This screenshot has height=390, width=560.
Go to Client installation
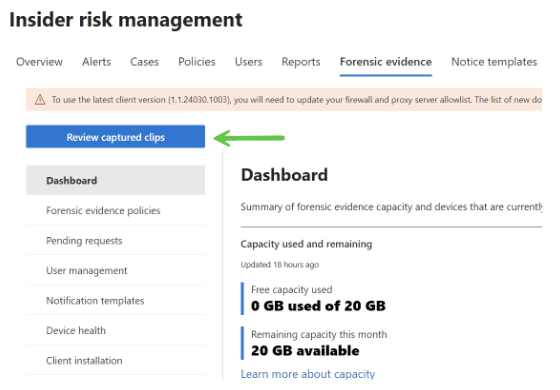click(115, 360)
